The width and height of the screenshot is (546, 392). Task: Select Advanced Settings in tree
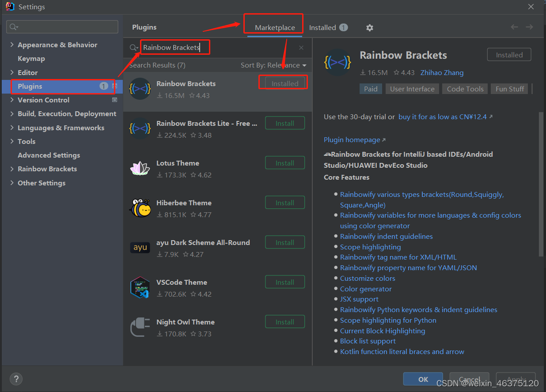(49, 155)
